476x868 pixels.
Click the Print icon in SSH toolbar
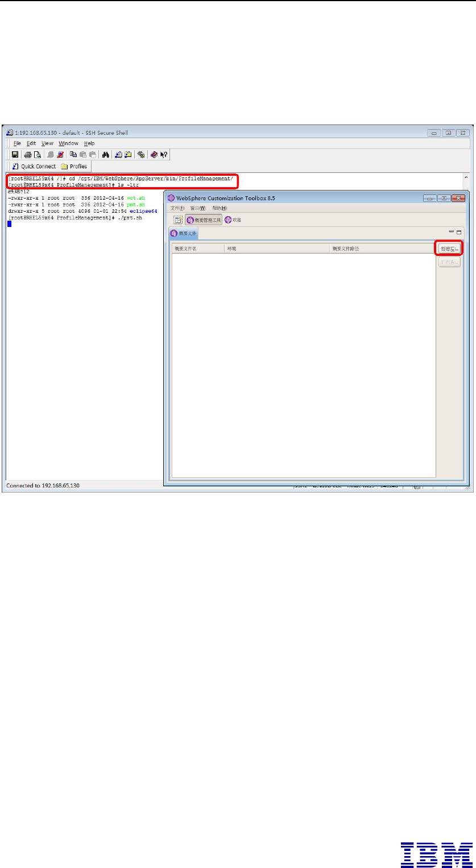point(28,154)
